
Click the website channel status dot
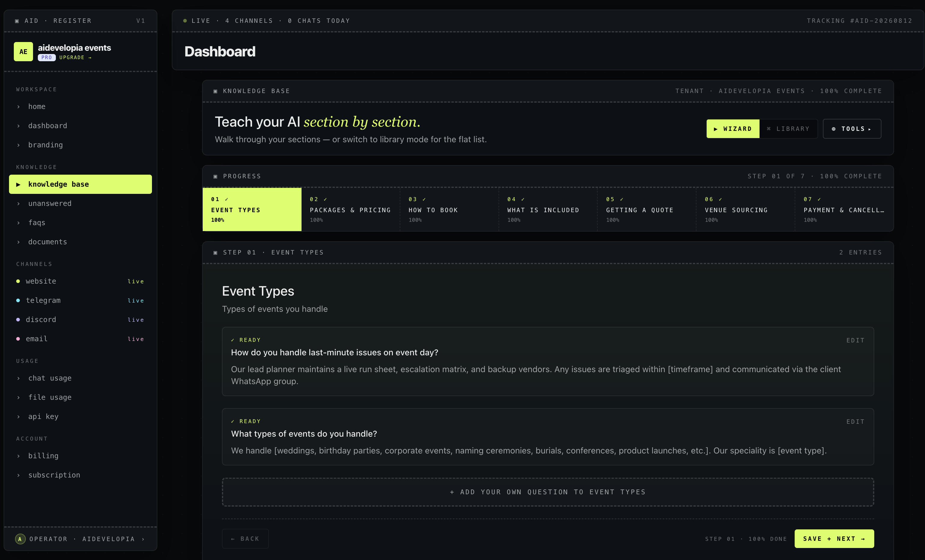[18, 281]
